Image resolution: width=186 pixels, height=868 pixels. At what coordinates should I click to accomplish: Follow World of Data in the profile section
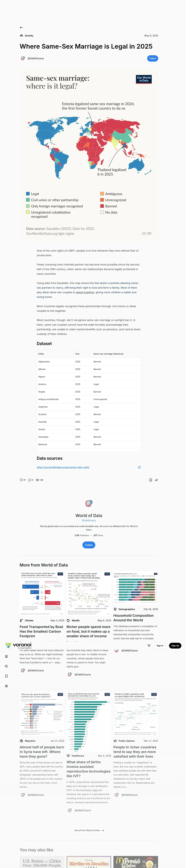click(89, 545)
